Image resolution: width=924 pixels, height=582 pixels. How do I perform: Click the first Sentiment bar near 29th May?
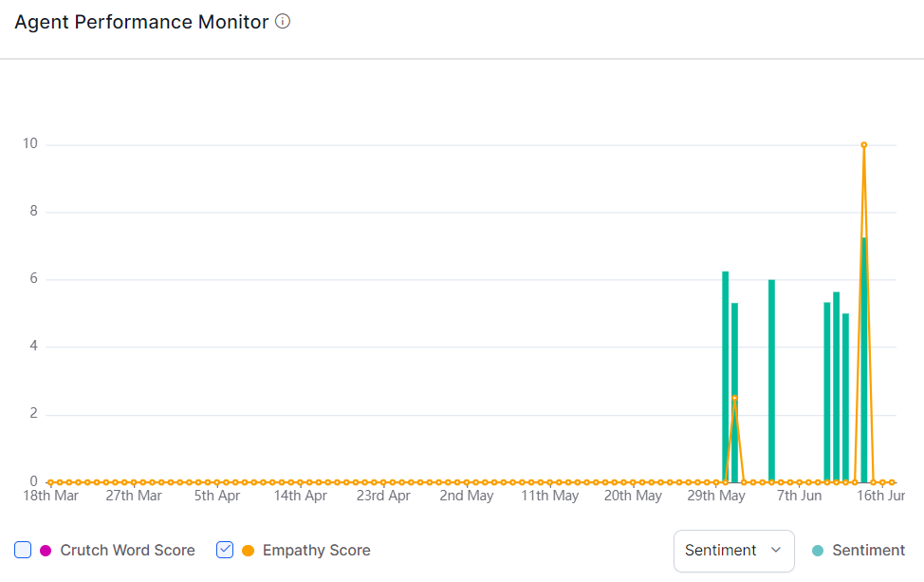point(725,380)
